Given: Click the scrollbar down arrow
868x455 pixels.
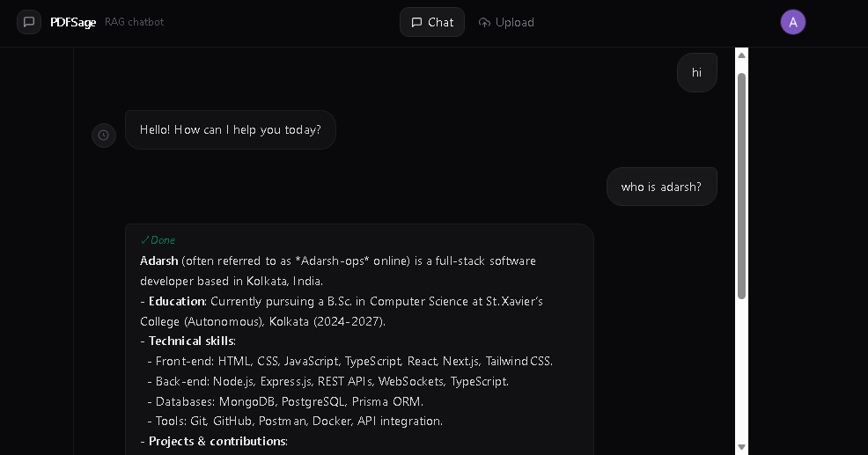Looking at the screenshot, I should (741, 447).
